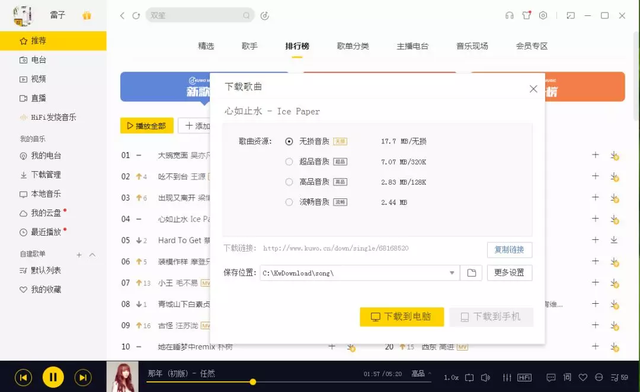Viewport: 640px width, 392px height.
Task: Switch to the 音乐现场 tab
Action: pyautogui.click(x=472, y=46)
